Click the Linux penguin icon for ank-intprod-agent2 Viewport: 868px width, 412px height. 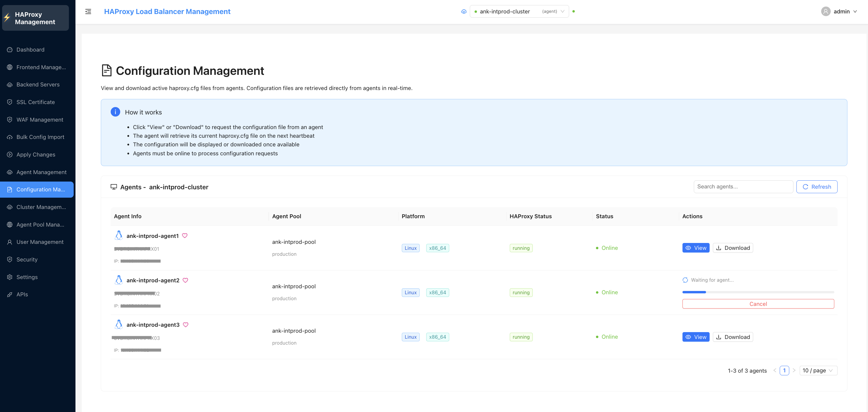(x=119, y=280)
